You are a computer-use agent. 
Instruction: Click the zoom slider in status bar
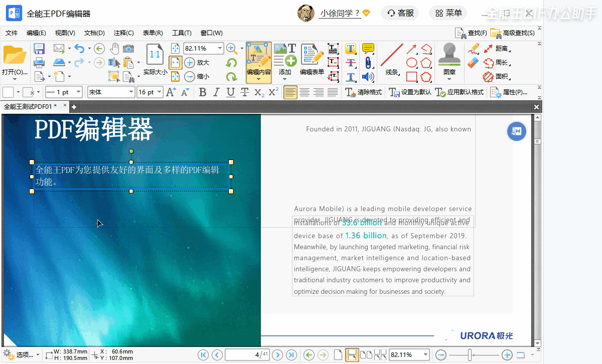(x=470, y=355)
